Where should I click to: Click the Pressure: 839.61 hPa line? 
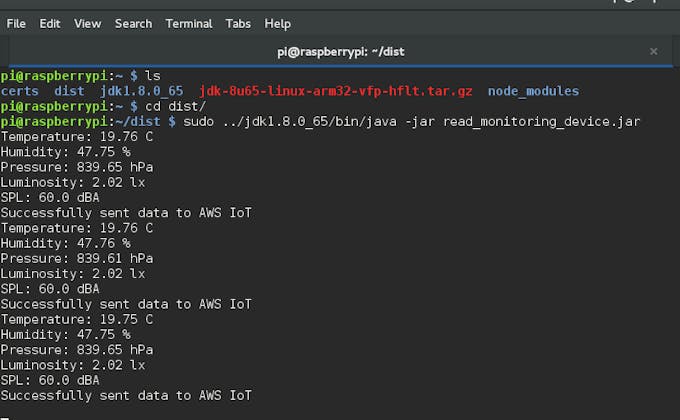coord(77,258)
